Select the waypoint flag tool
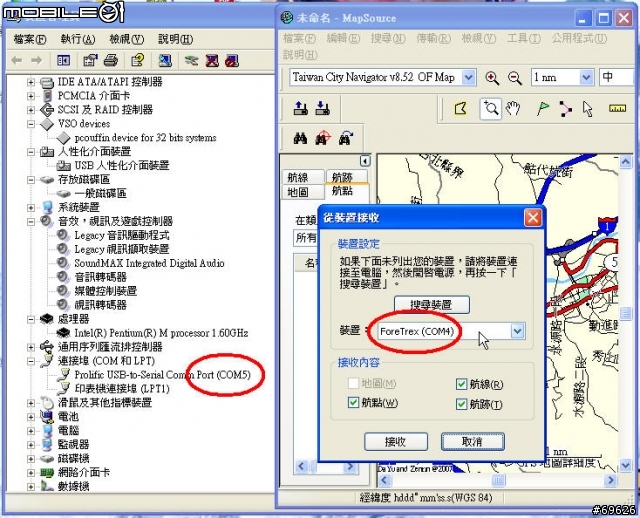640x518 pixels. pos(543,109)
